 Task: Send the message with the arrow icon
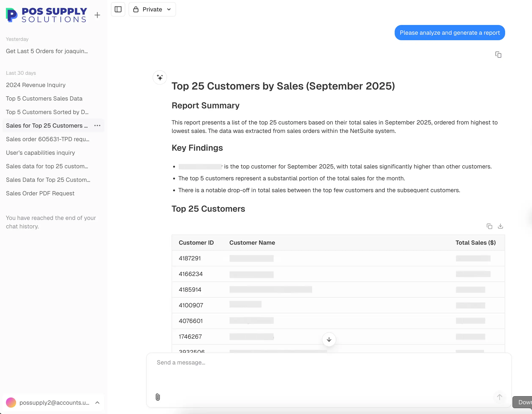pos(500,397)
